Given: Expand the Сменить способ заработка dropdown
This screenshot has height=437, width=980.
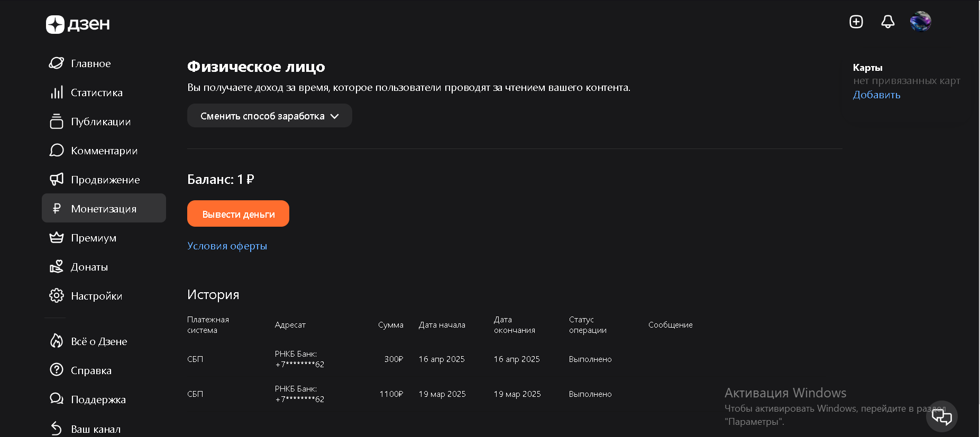Looking at the screenshot, I should [x=269, y=116].
